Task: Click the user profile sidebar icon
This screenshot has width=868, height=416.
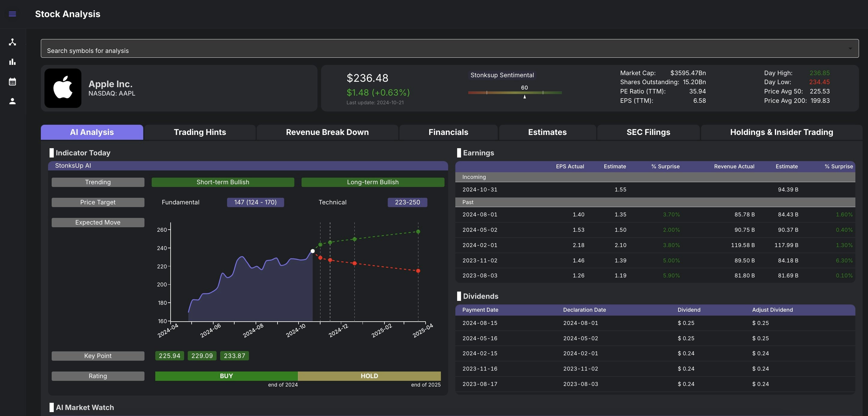Action: [x=13, y=101]
